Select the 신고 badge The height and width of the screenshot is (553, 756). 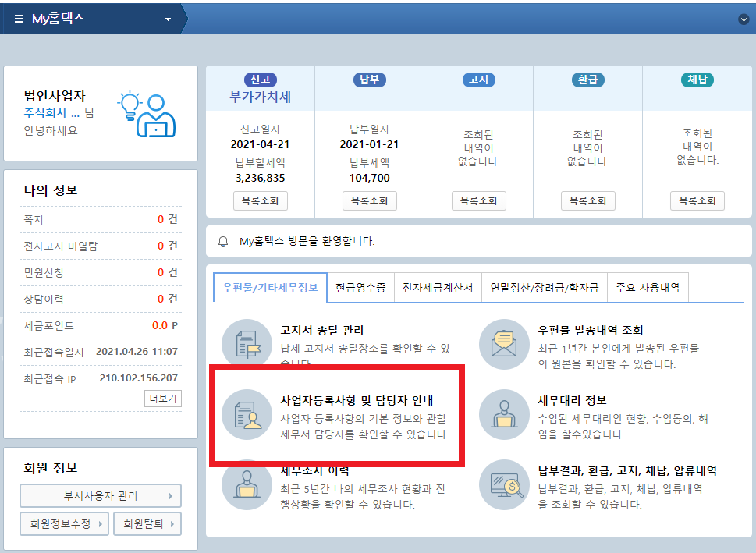pos(261,80)
